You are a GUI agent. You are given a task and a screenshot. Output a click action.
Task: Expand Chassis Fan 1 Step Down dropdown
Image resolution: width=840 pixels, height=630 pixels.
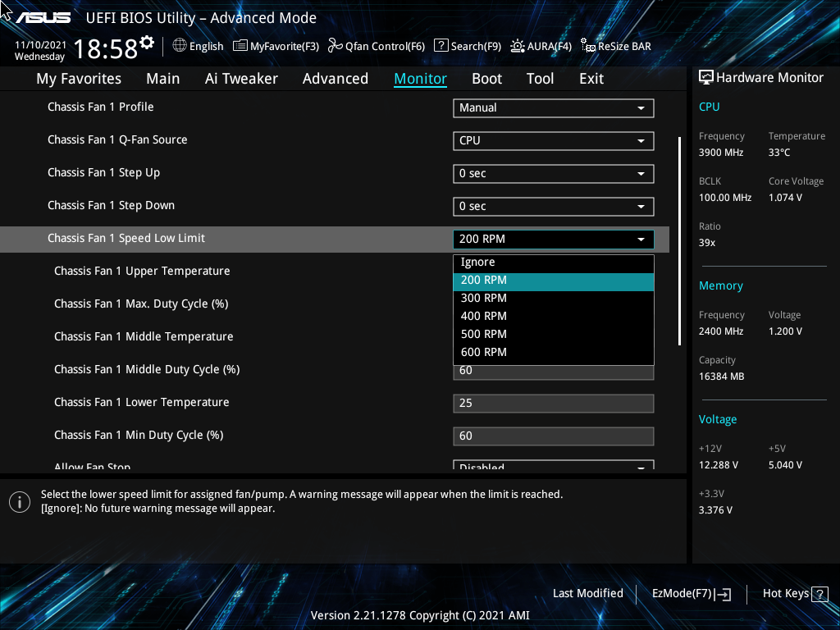click(x=554, y=206)
